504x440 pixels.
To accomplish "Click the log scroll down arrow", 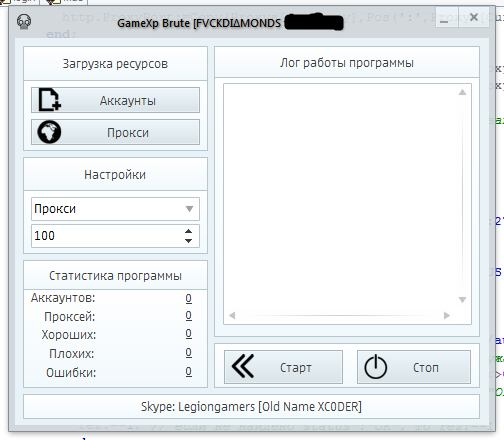I will tap(462, 300).
